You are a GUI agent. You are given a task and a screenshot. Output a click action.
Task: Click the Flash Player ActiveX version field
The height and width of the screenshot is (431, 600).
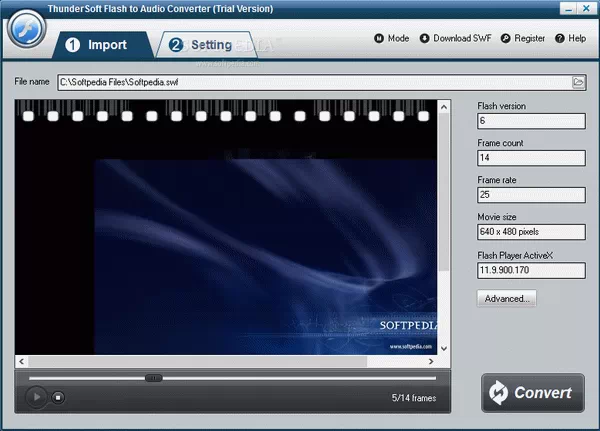[531, 270]
